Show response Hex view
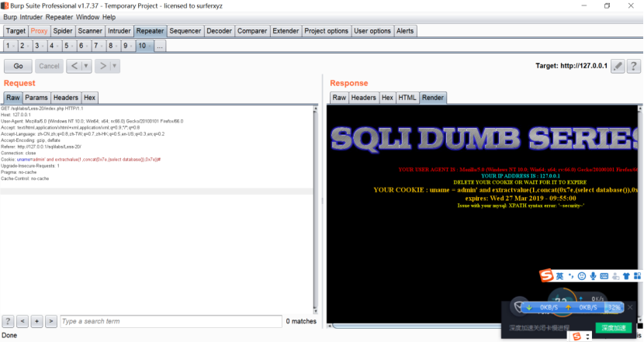The height and width of the screenshot is (342, 644). (387, 98)
